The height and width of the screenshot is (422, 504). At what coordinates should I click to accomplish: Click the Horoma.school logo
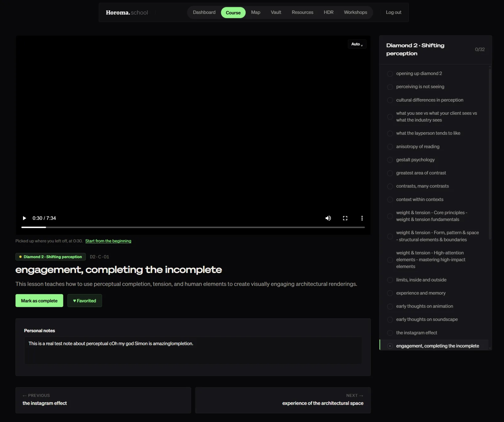coord(127,13)
